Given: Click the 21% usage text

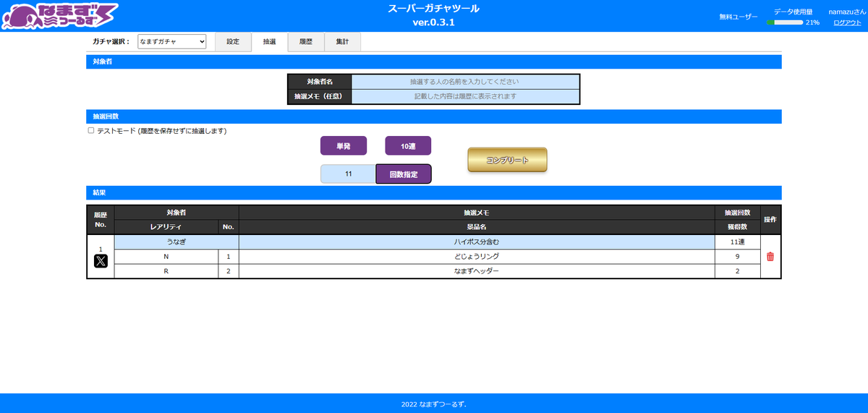Looking at the screenshot, I should click(x=812, y=22).
